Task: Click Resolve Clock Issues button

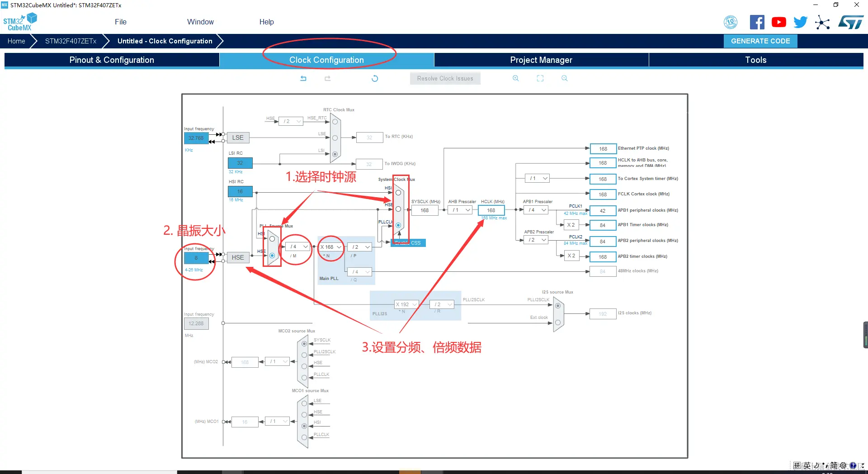Action: pos(445,78)
